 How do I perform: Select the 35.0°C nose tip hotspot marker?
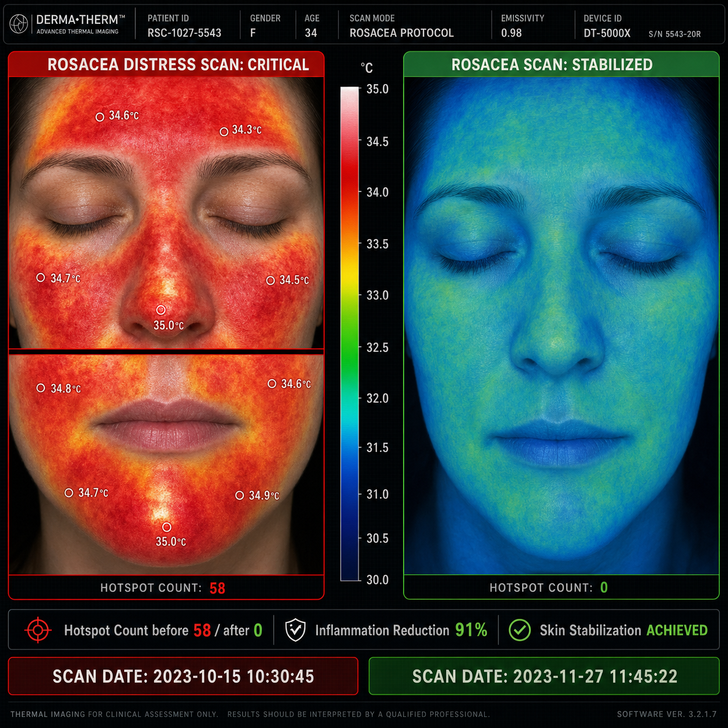pos(161,310)
